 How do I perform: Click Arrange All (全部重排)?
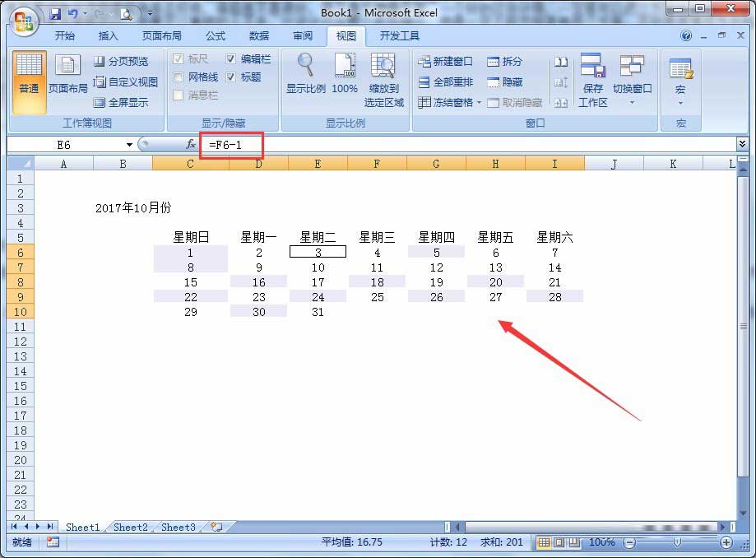pos(445,82)
